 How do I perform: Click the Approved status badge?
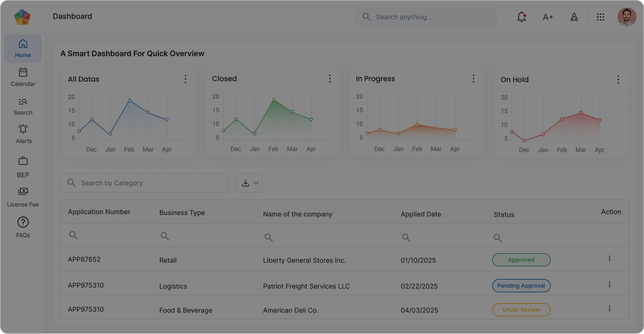521,259
